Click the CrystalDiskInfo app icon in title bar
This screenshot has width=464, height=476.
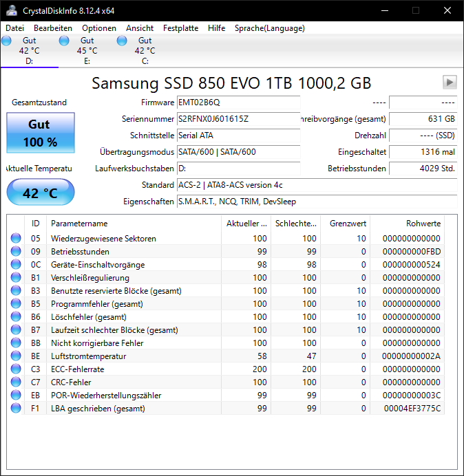point(12,10)
